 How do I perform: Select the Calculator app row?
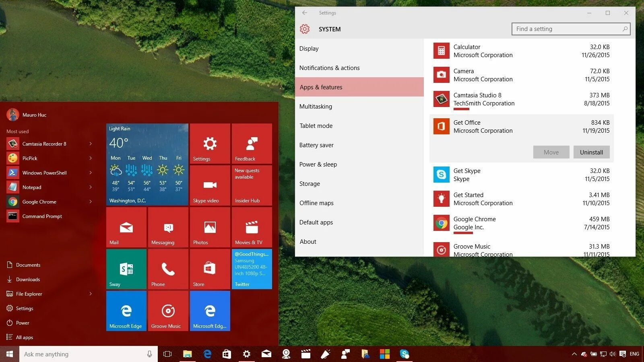click(522, 51)
